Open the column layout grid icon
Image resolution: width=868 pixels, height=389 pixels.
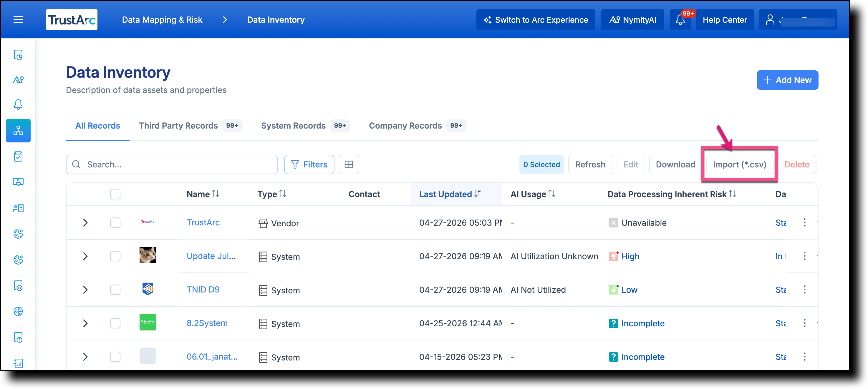coord(349,165)
